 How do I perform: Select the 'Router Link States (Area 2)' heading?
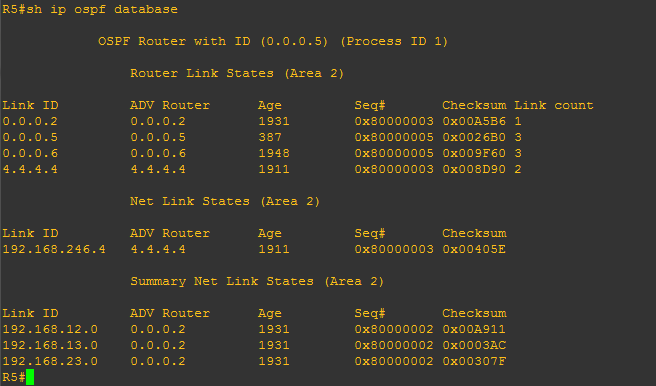click(x=237, y=73)
